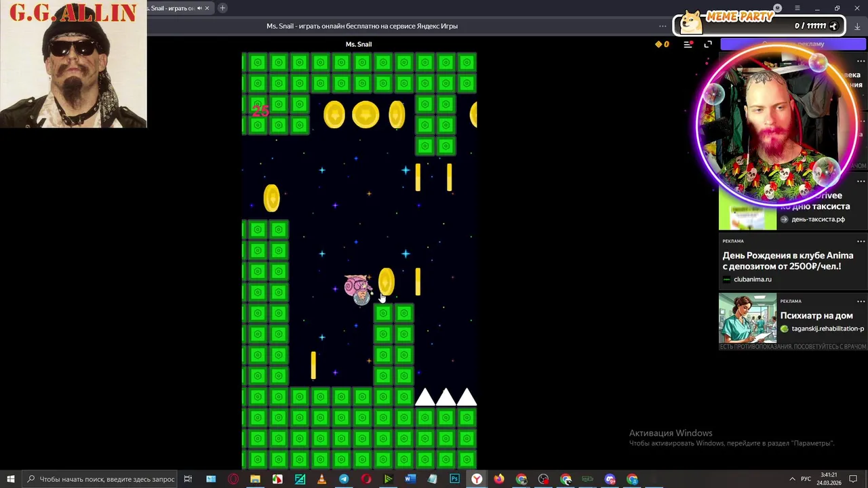868x488 pixels.
Task: Open Firefox from the taskbar
Action: [x=499, y=479]
